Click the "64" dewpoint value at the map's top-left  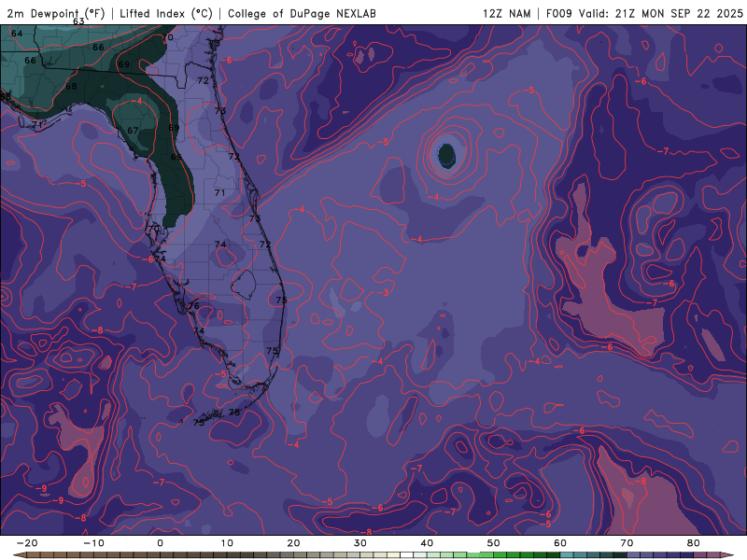pyautogui.click(x=17, y=34)
